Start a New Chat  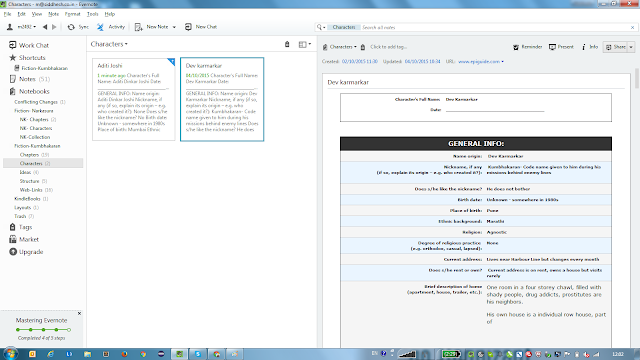coord(201,27)
